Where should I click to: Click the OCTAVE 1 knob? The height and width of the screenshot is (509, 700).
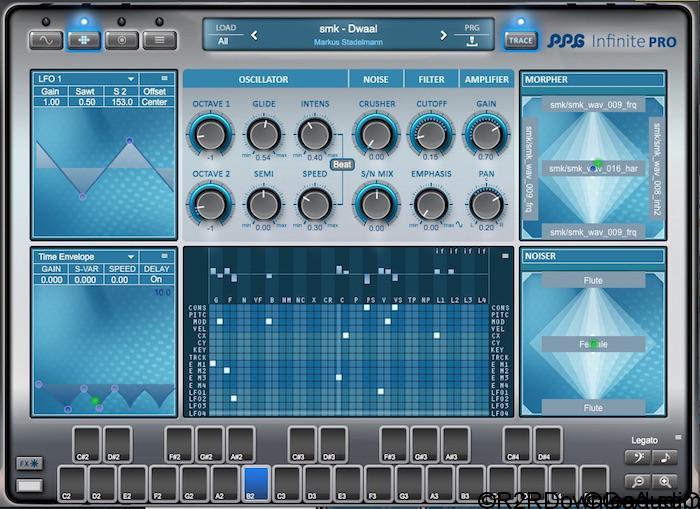coord(211,134)
